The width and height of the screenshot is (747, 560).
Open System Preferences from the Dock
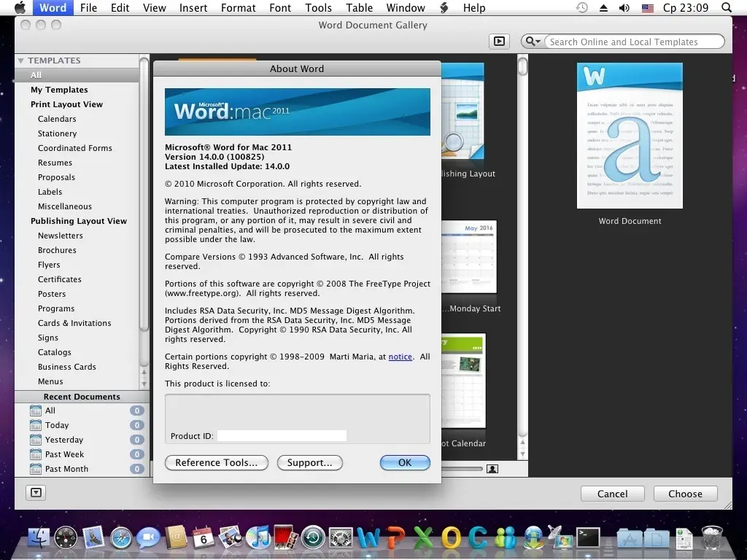(x=341, y=538)
